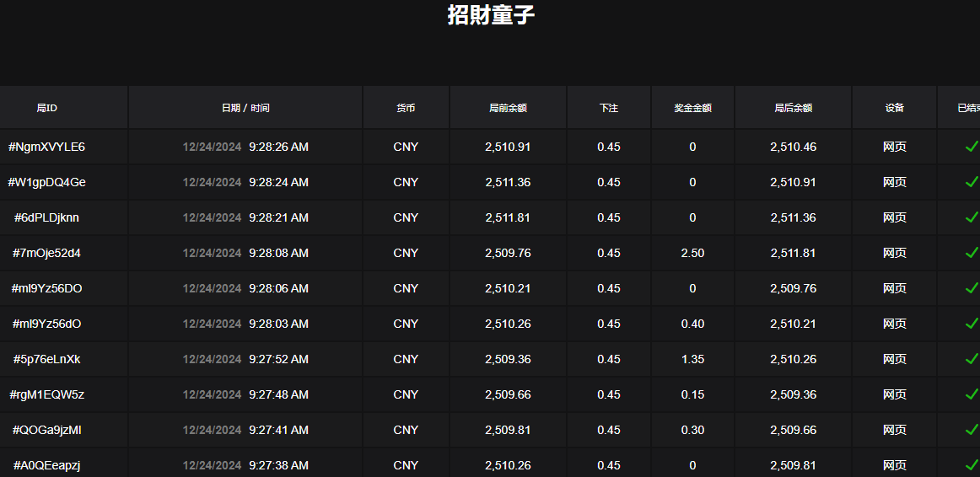Click the green checkmark for round #5p76eLnXk

(x=971, y=359)
